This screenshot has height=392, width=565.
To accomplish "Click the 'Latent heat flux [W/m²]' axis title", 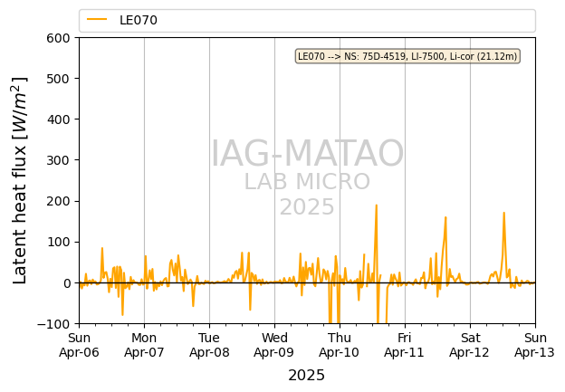I will click(x=19, y=180).
